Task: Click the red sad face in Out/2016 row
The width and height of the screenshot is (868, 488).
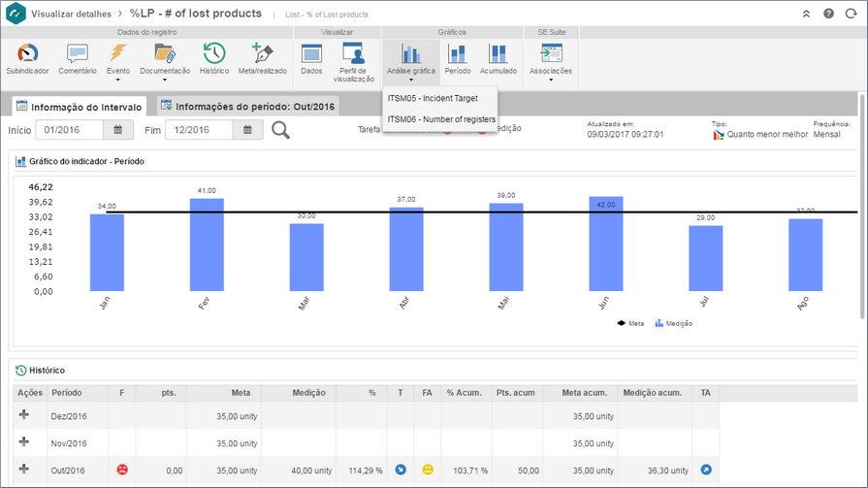Action: 122,470
